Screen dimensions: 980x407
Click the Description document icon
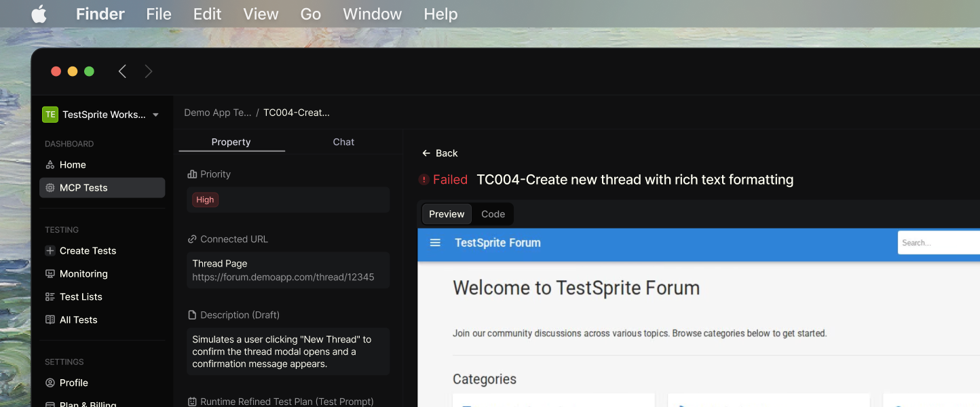(x=192, y=315)
